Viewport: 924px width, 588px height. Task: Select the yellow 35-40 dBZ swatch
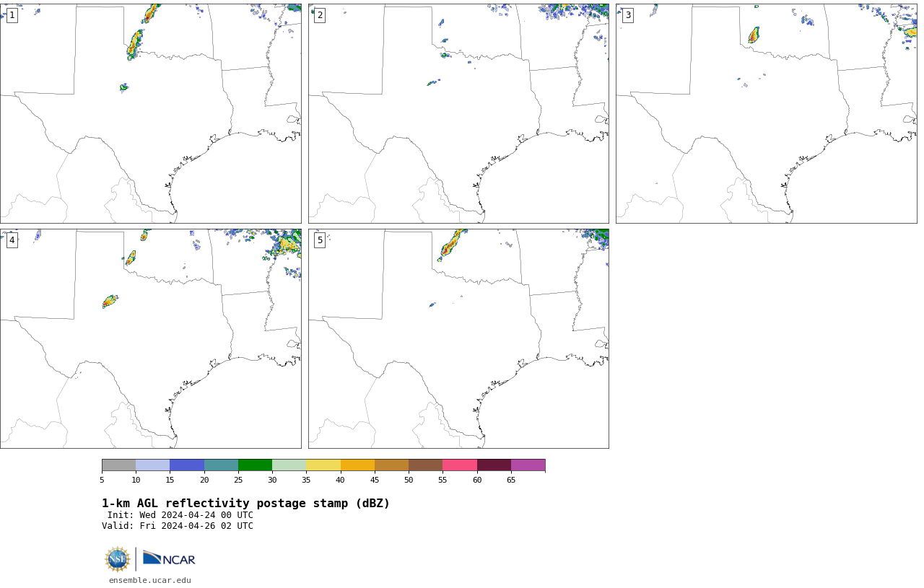coord(323,465)
